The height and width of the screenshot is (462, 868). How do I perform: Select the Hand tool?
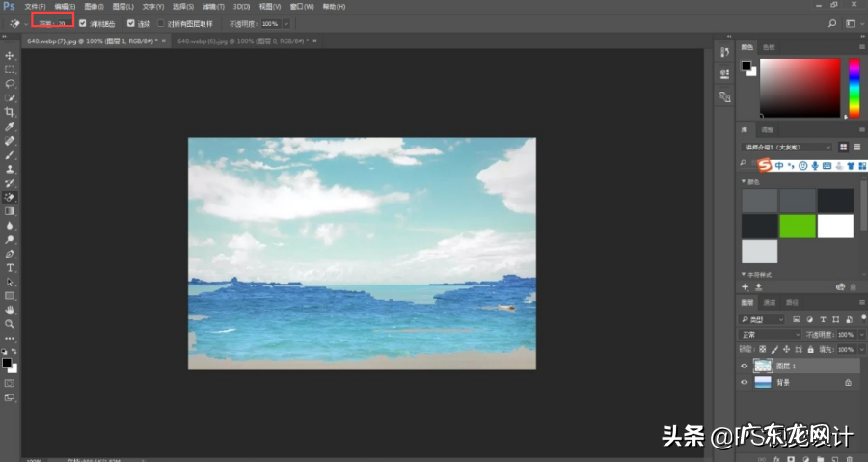10,310
